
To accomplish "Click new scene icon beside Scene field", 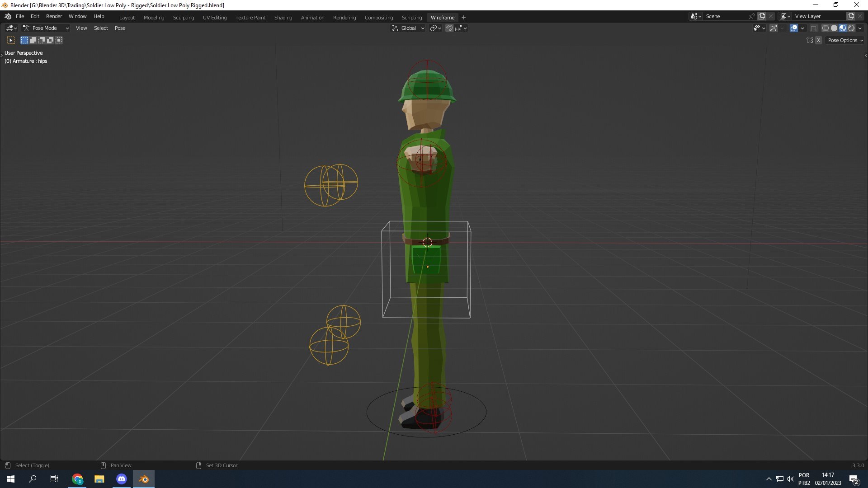I will [x=762, y=16].
